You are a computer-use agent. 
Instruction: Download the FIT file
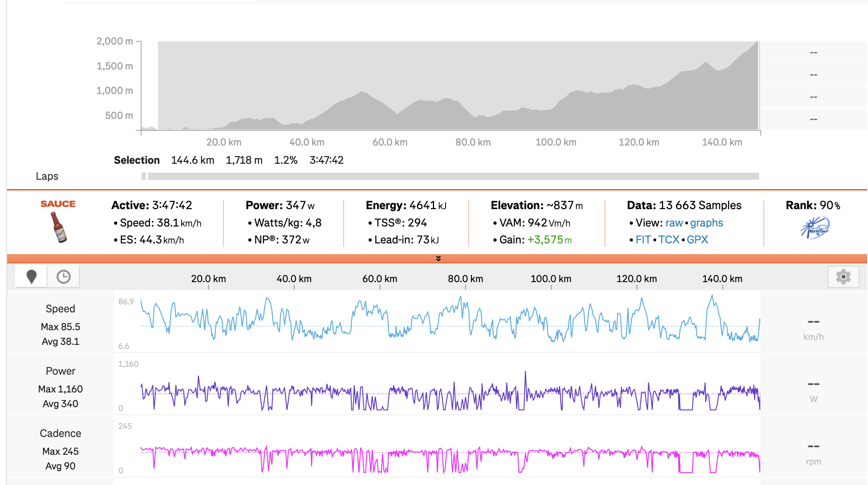click(643, 240)
